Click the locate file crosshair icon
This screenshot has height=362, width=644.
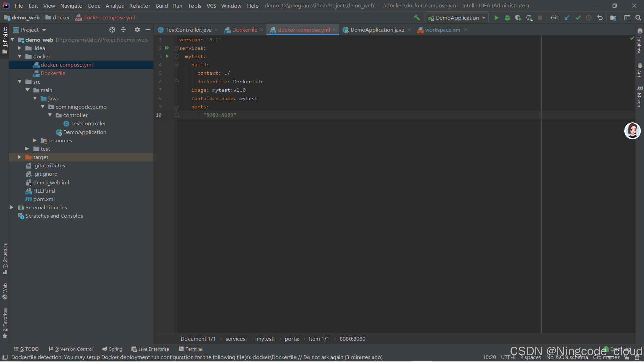pos(112,30)
